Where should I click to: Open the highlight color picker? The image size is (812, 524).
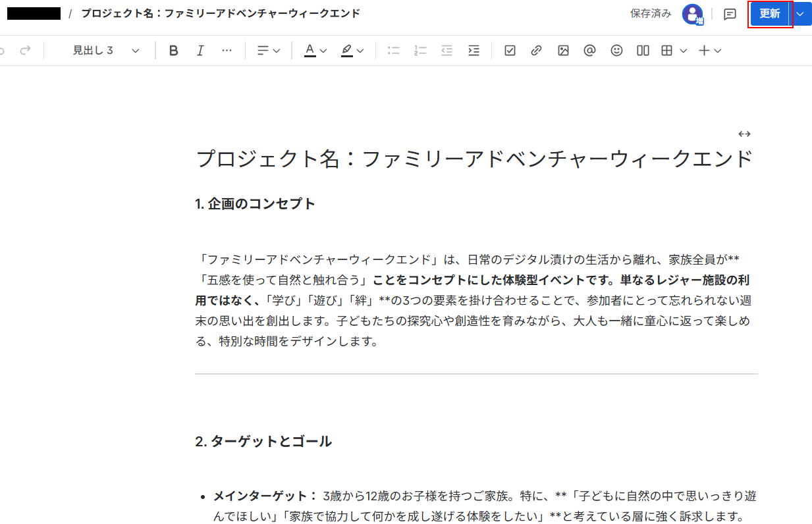[x=352, y=50]
